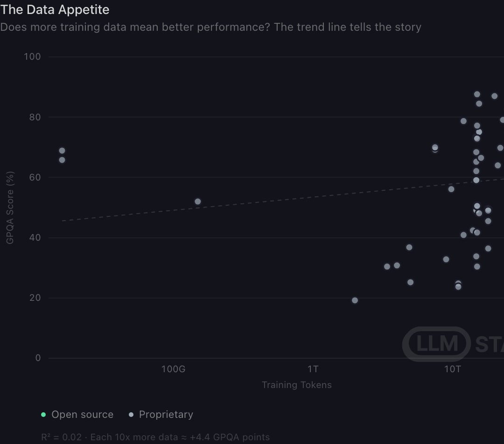Image resolution: width=504 pixels, height=444 pixels.
Task: Click the highest data point near 88% GPQA
Action: [x=477, y=94]
